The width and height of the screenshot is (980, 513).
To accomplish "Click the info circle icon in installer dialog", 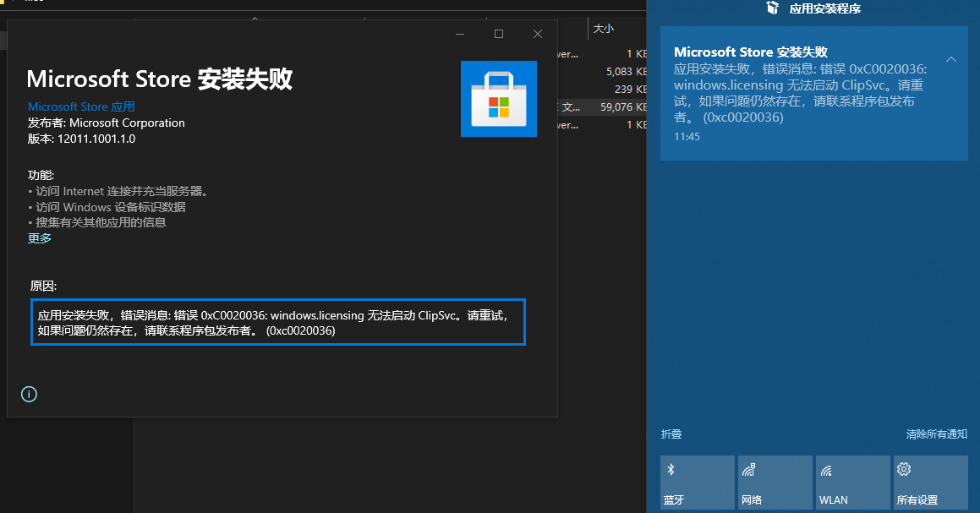I will pos(29,395).
